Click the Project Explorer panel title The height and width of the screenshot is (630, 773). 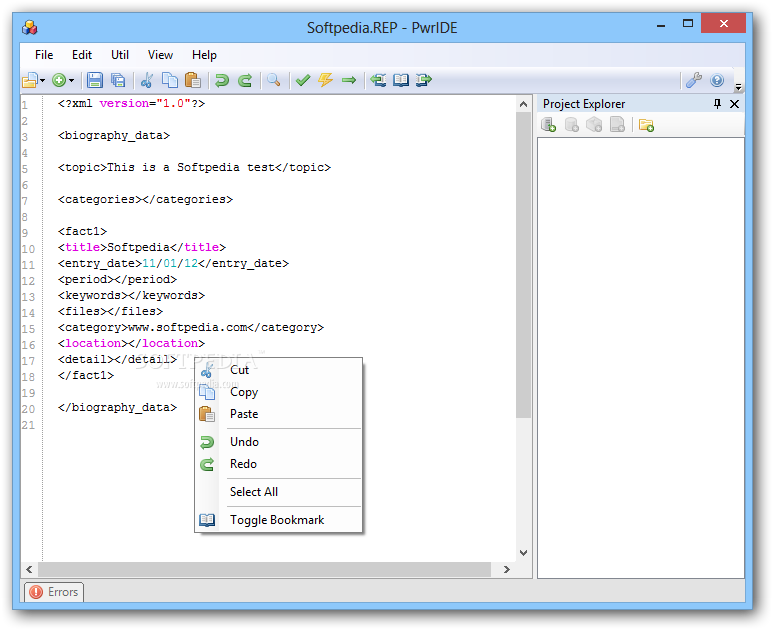coord(584,104)
